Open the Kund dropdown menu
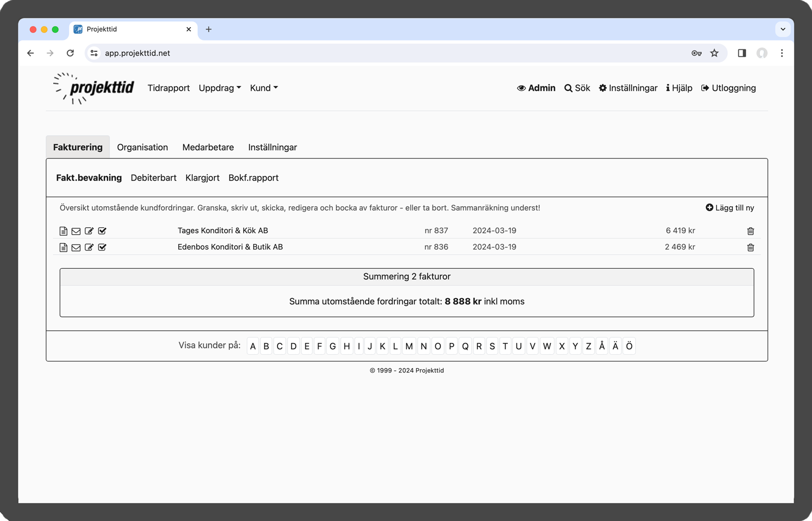This screenshot has width=812, height=521. click(x=264, y=88)
